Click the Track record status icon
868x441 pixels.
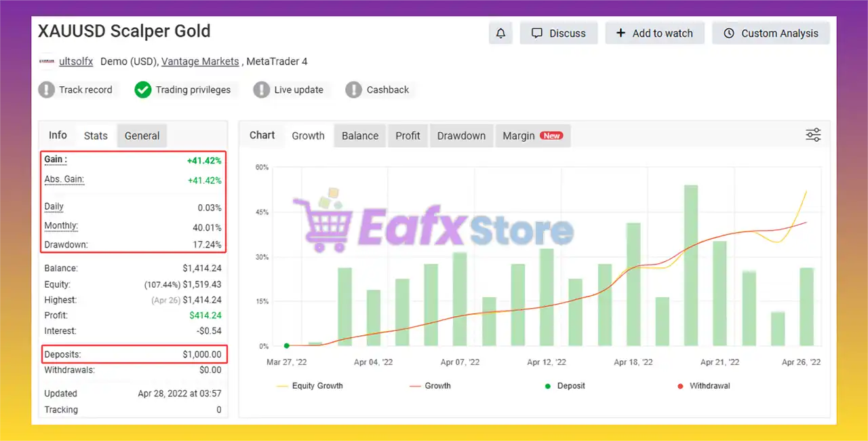click(x=47, y=90)
